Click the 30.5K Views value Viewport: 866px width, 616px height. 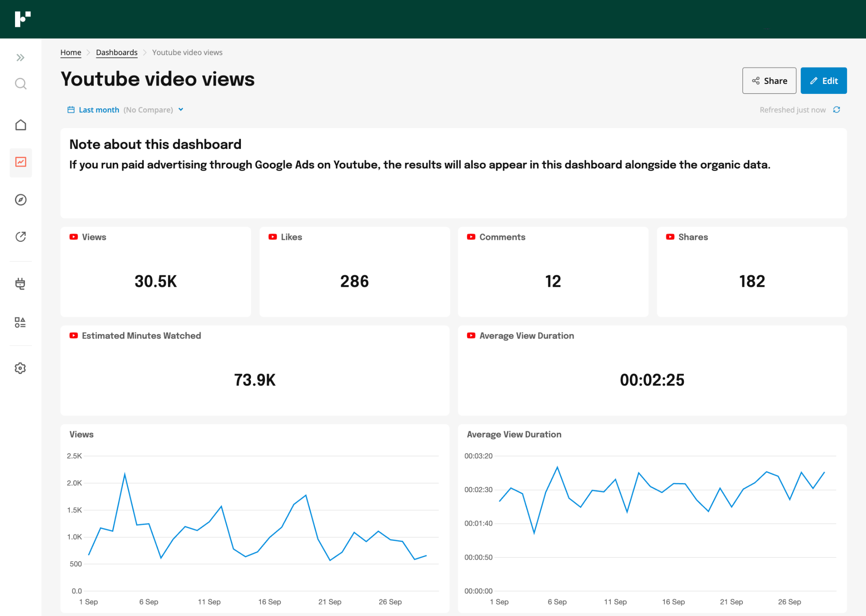156,282
